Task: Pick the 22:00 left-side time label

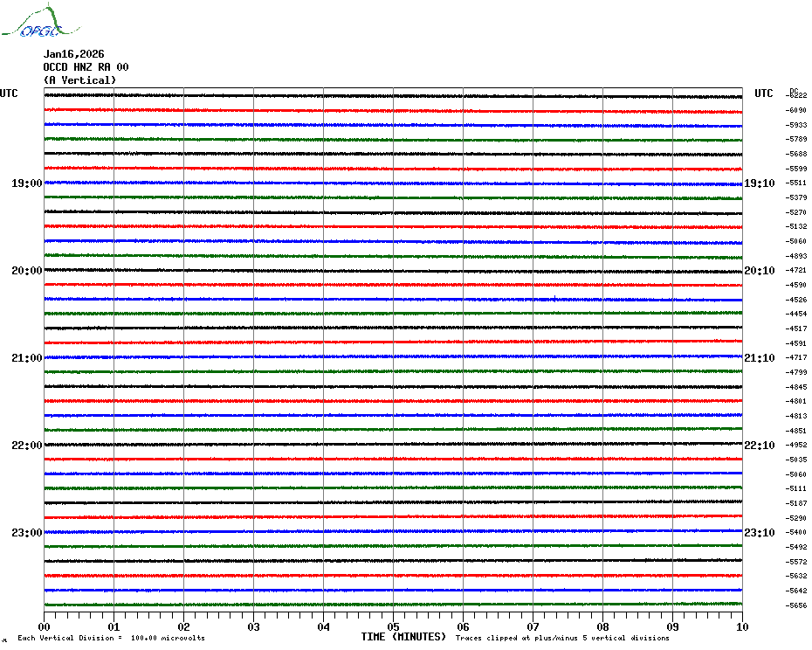Action: point(27,446)
